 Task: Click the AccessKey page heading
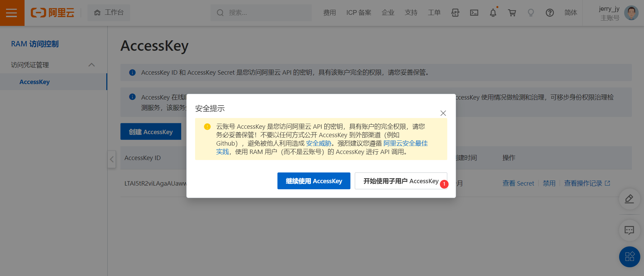(154, 46)
